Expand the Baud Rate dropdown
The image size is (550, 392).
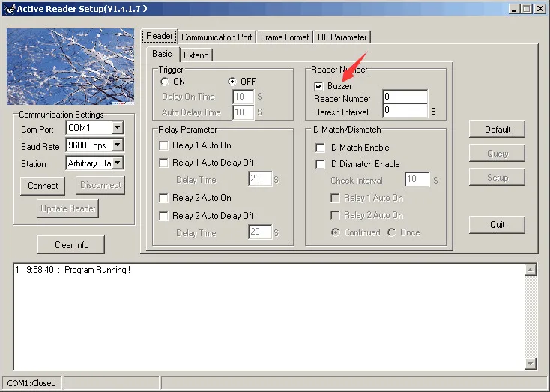(118, 145)
